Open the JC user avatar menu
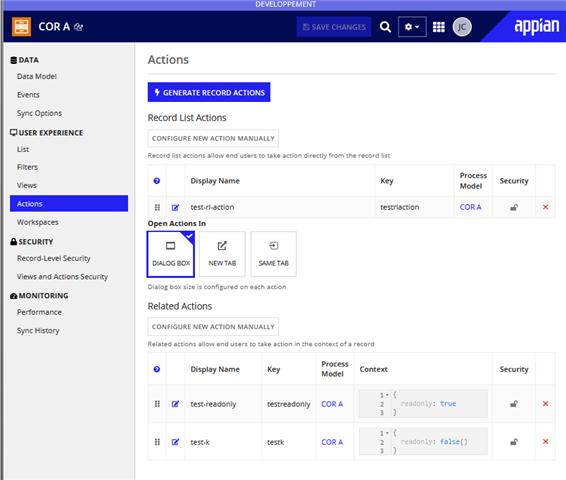Viewport: 566px width, 480px height. click(x=462, y=27)
